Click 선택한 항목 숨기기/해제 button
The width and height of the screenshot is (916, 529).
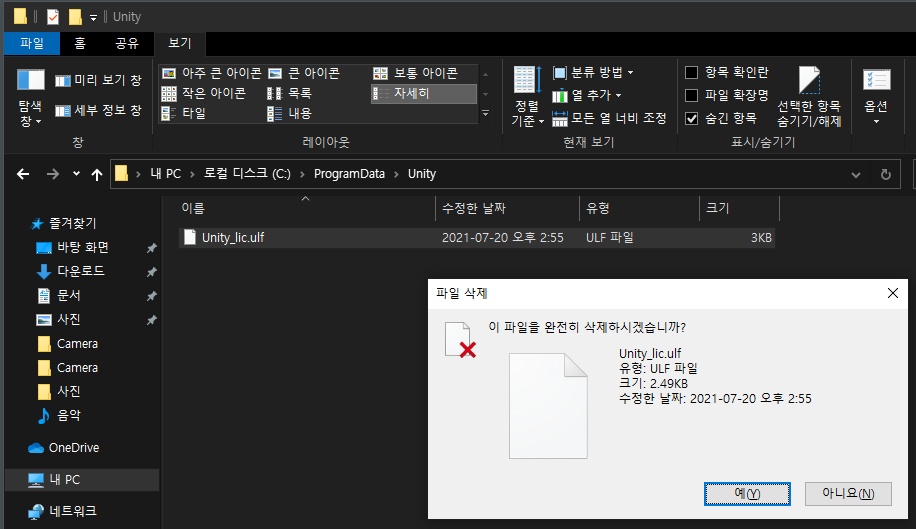point(809,97)
